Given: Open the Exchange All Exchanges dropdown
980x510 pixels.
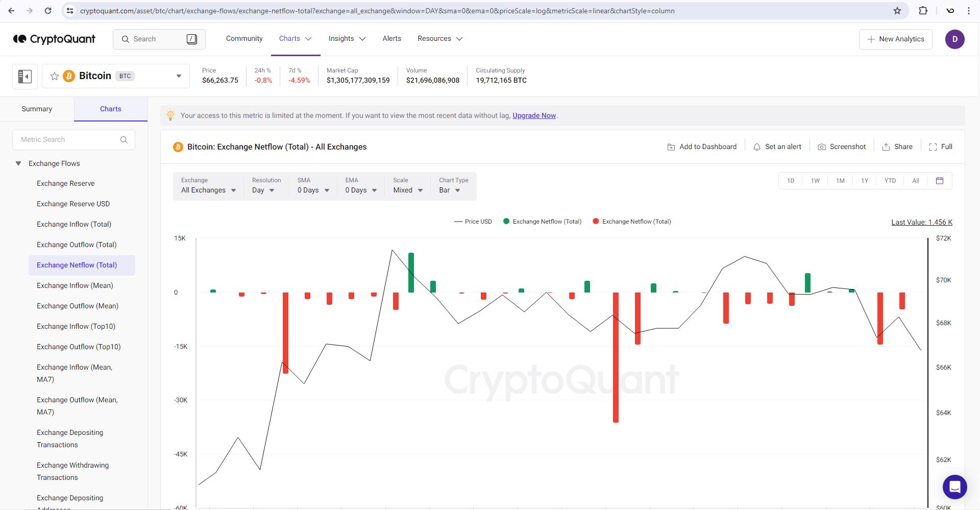Looking at the screenshot, I should coord(208,186).
